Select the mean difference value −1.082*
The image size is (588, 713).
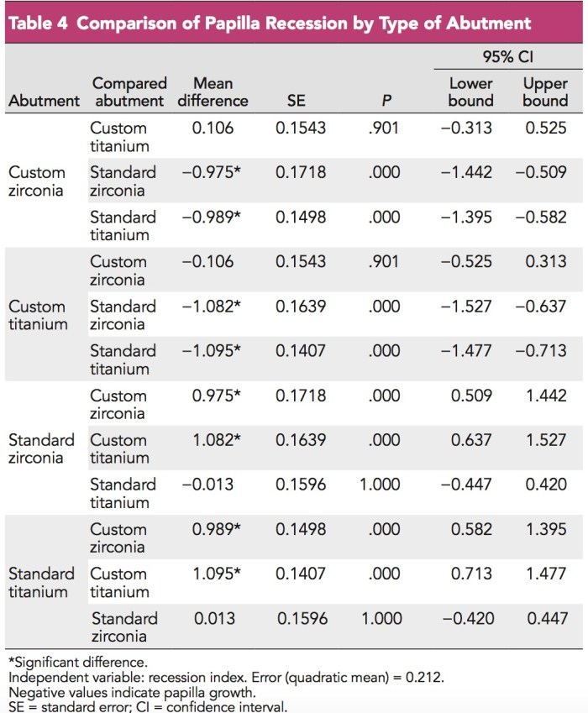pos(212,307)
